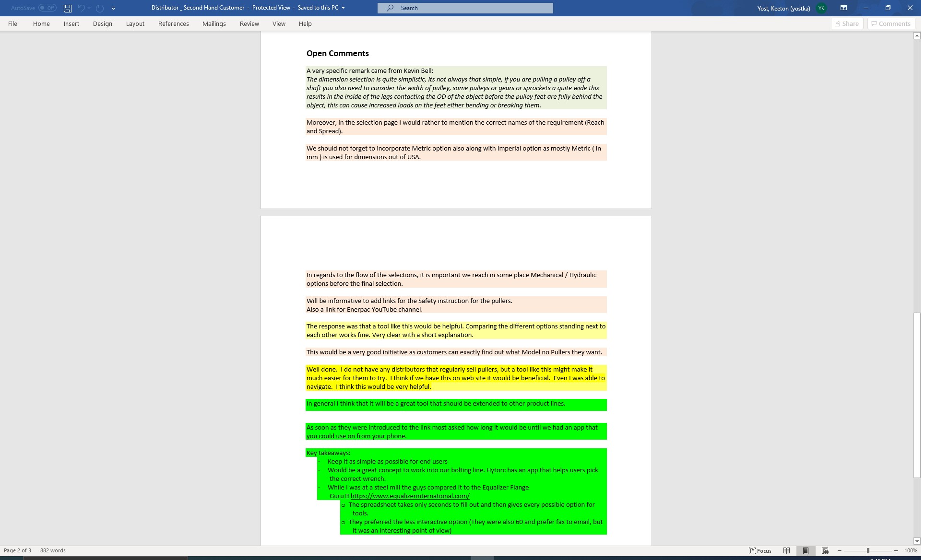Click the word count indicator
Viewport: 925px width, 560px height.
click(52, 550)
